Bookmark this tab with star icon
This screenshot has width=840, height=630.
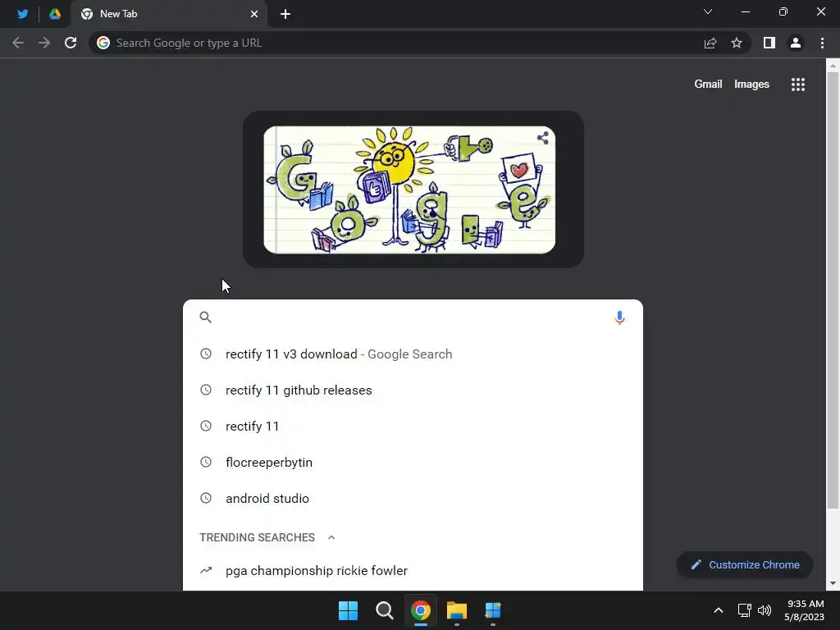(737, 43)
